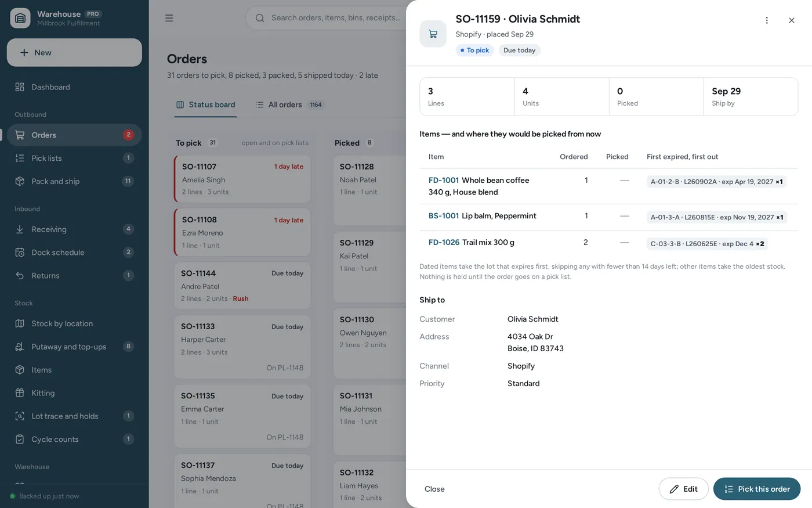Open order card SO-11133 Harper Carter
The height and width of the screenshot is (508, 812).
242,347
